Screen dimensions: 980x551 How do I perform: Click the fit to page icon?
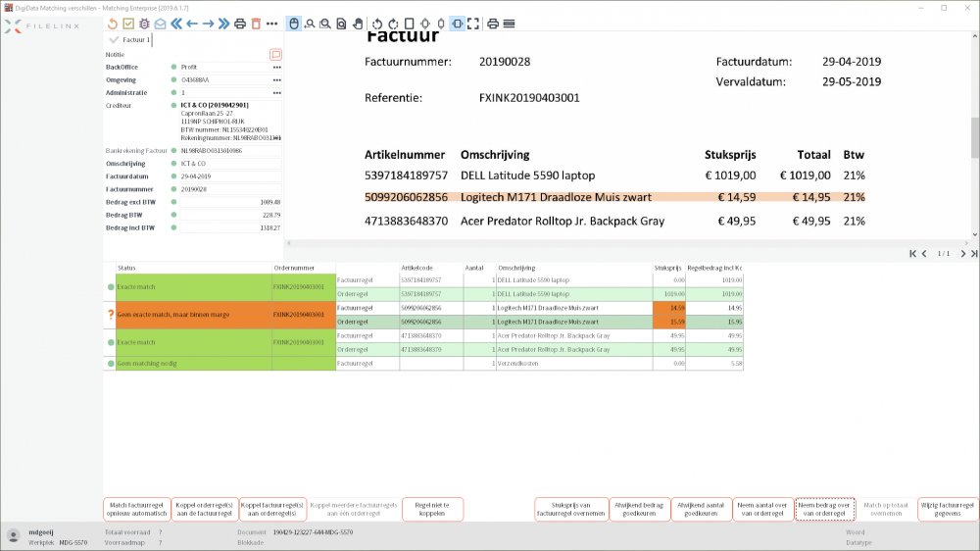point(425,24)
